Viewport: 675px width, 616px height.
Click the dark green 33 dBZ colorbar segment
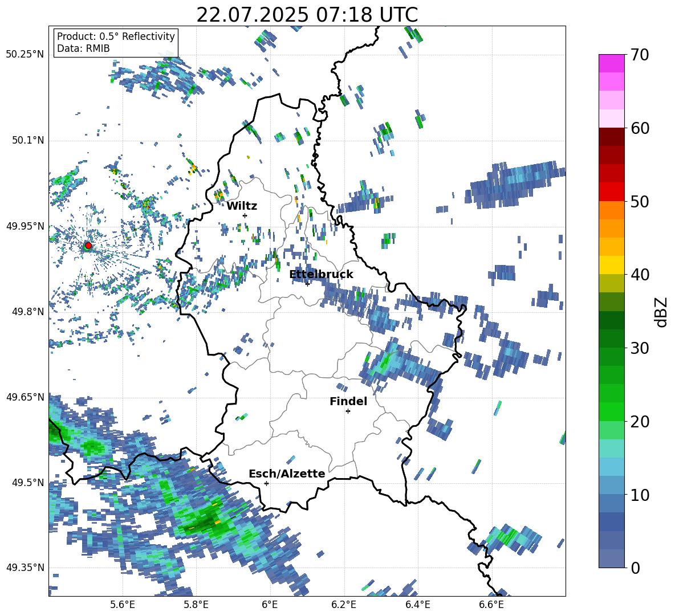click(x=611, y=320)
